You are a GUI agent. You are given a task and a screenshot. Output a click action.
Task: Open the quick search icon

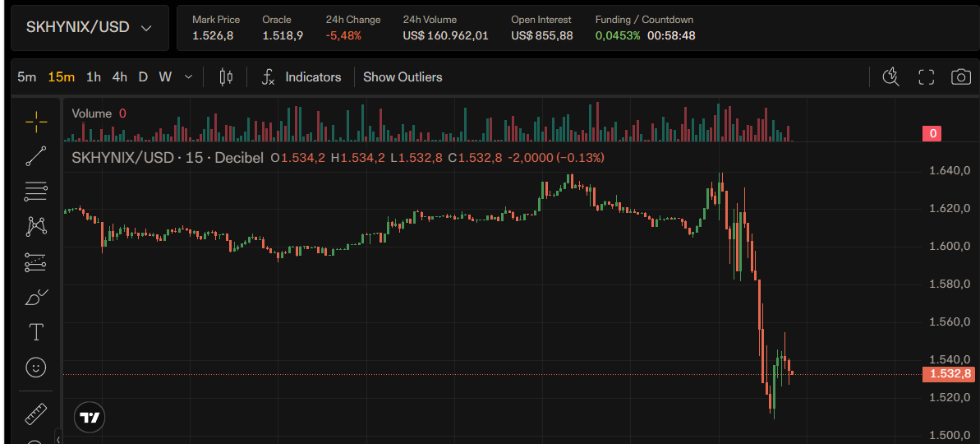click(890, 77)
